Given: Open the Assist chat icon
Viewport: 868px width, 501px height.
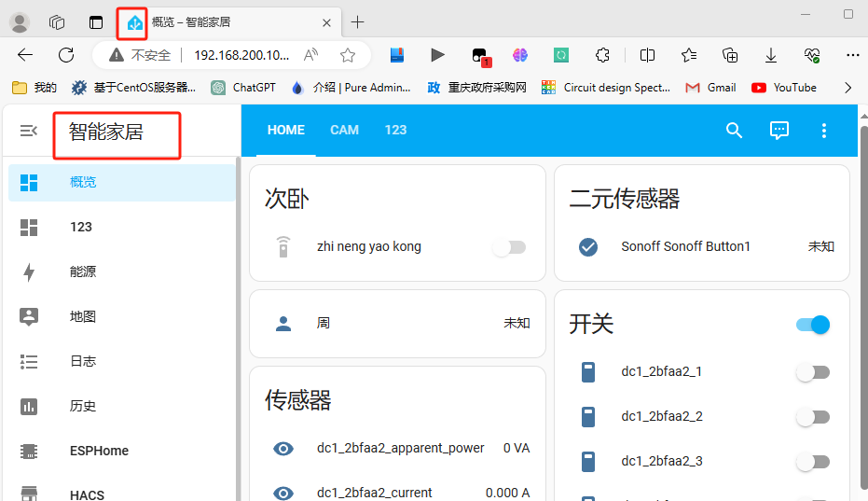Looking at the screenshot, I should 779,131.
